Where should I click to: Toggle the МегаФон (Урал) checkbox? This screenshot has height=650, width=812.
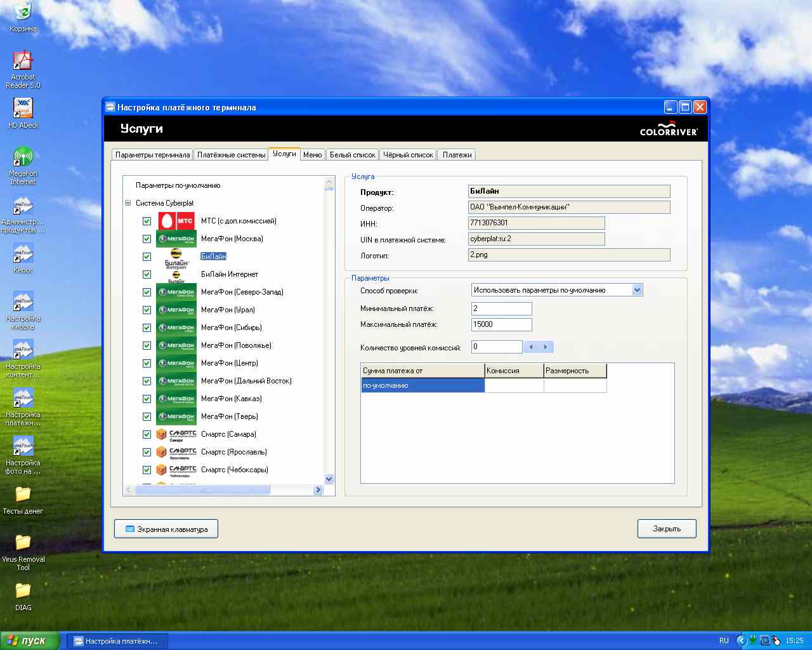pyautogui.click(x=147, y=310)
